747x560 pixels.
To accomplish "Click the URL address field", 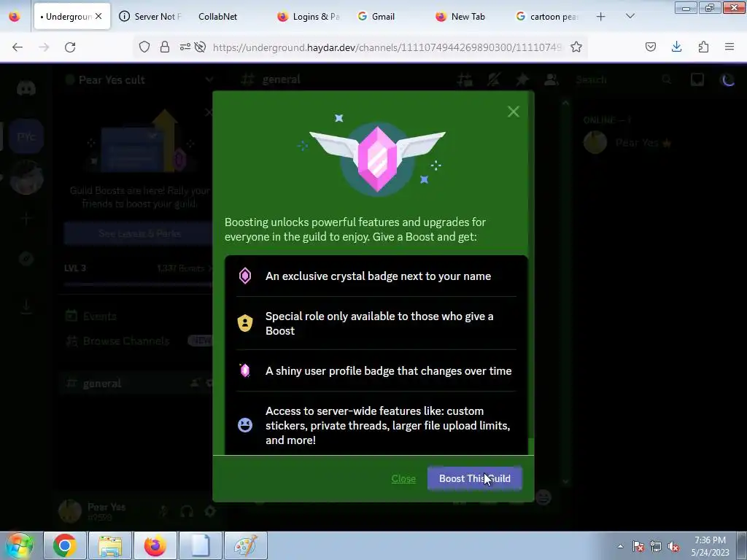I will tap(387, 47).
